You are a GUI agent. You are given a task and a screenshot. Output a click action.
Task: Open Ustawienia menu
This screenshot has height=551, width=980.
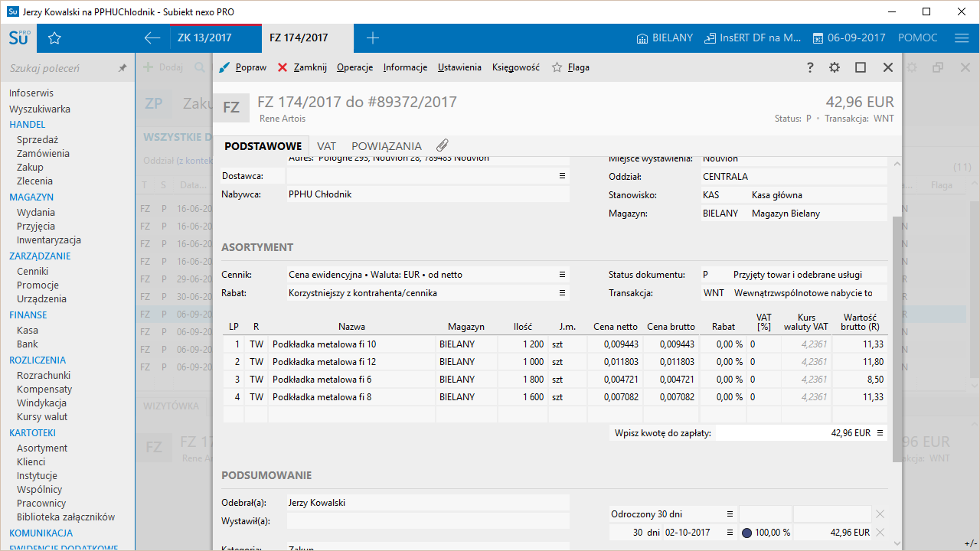coord(459,67)
